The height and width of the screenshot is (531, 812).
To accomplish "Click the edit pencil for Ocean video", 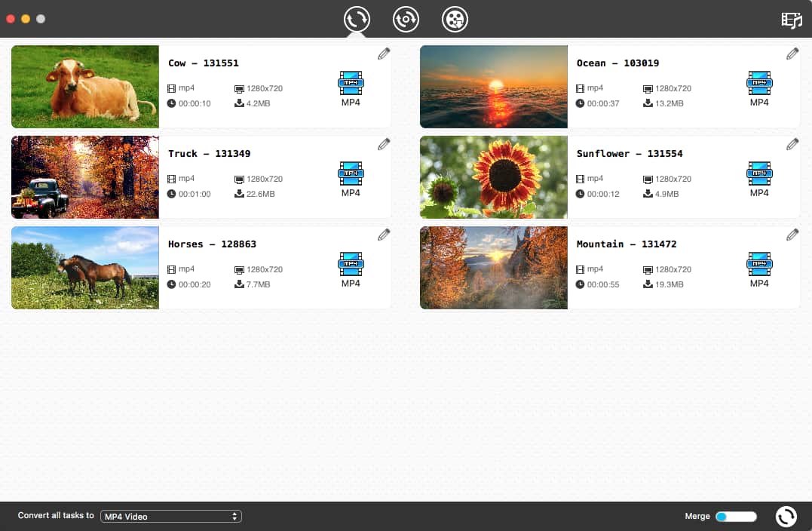I will (792, 54).
